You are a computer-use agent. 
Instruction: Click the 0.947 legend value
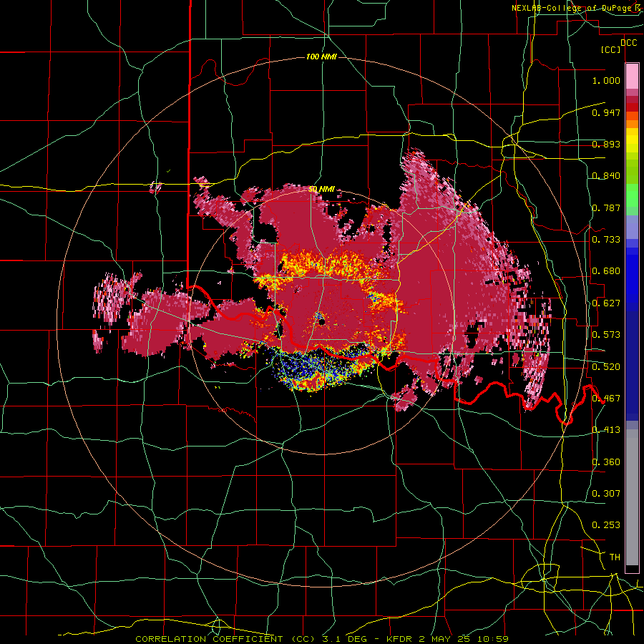606,112
